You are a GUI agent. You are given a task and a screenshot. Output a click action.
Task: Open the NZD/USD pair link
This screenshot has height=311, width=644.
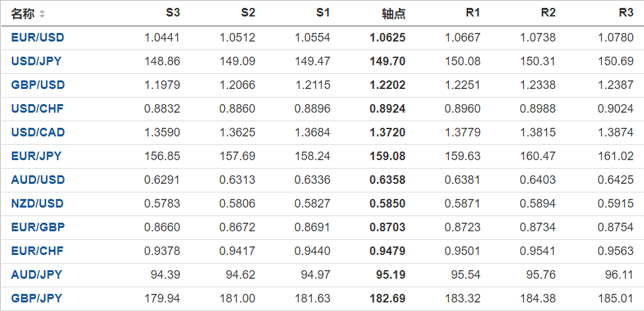click(x=38, y=204)
